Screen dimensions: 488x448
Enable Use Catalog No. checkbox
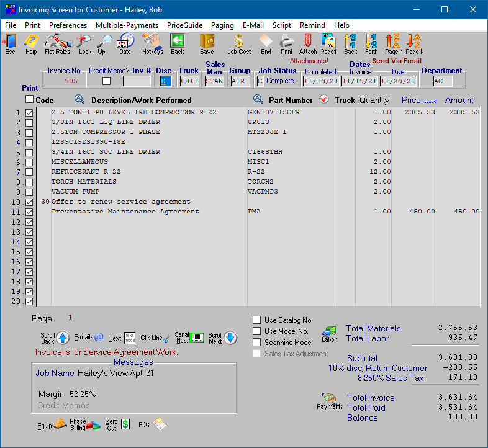pyautogui.click(x=257, y=320)
